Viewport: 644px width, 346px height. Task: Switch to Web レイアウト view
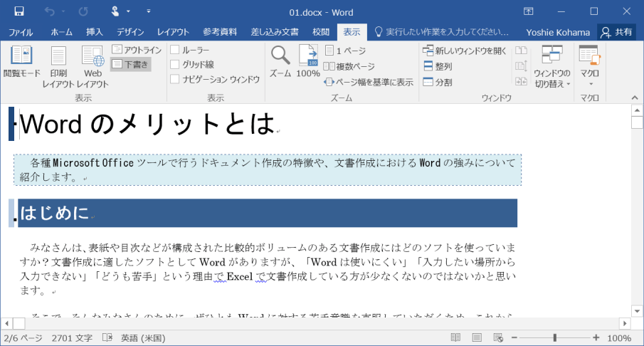click(93, 67)
